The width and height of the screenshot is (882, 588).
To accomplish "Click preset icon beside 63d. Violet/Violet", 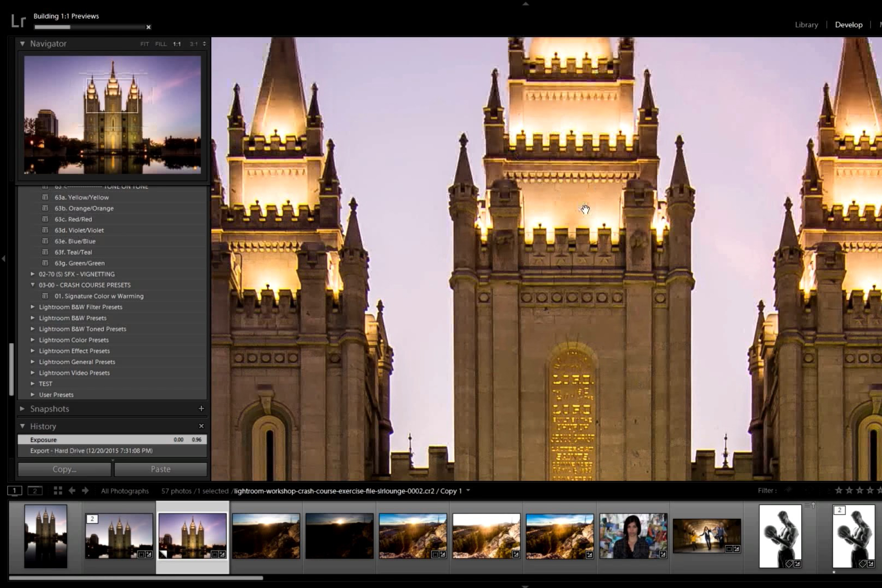I will pos(45,230).
